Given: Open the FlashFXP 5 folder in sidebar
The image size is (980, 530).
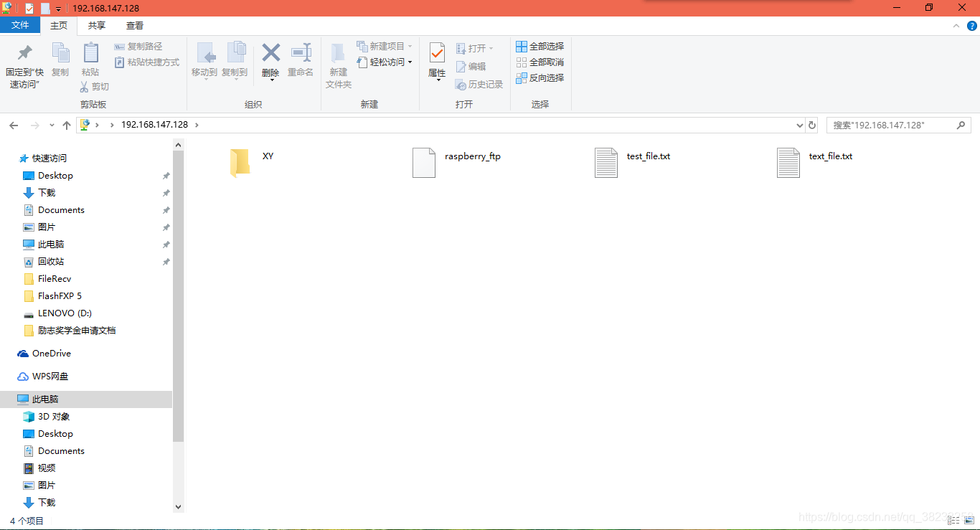Looking at the screenshot, I should click(60, 296).
